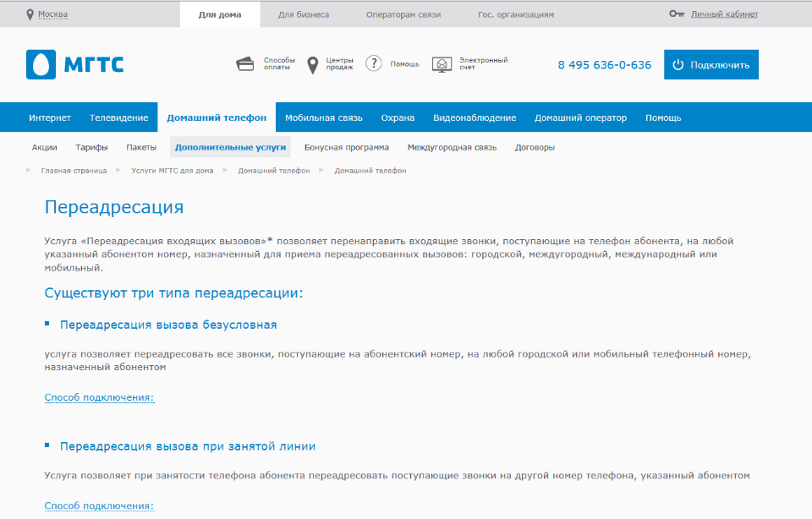The image size is (812, 519).
Task: Switch to Для бизнеса tab
Action: coord(304,14)
